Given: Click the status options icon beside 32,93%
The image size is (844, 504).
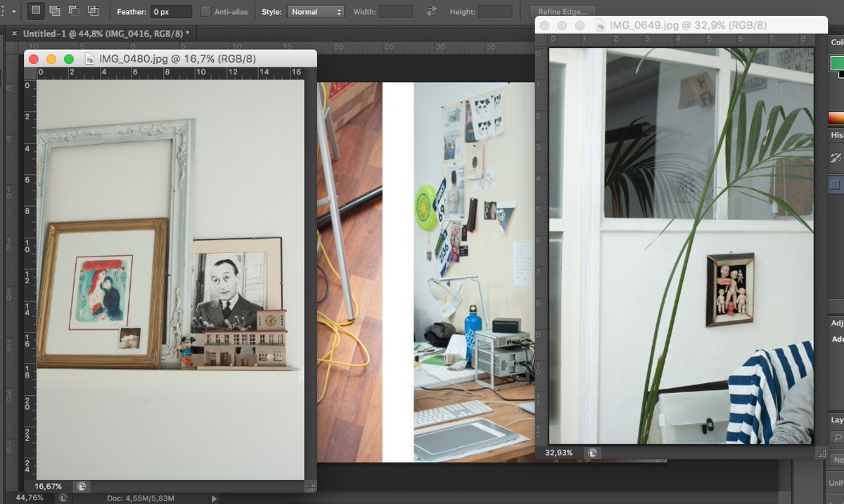Looking at the screenshot, I should (x=592, y=453).
